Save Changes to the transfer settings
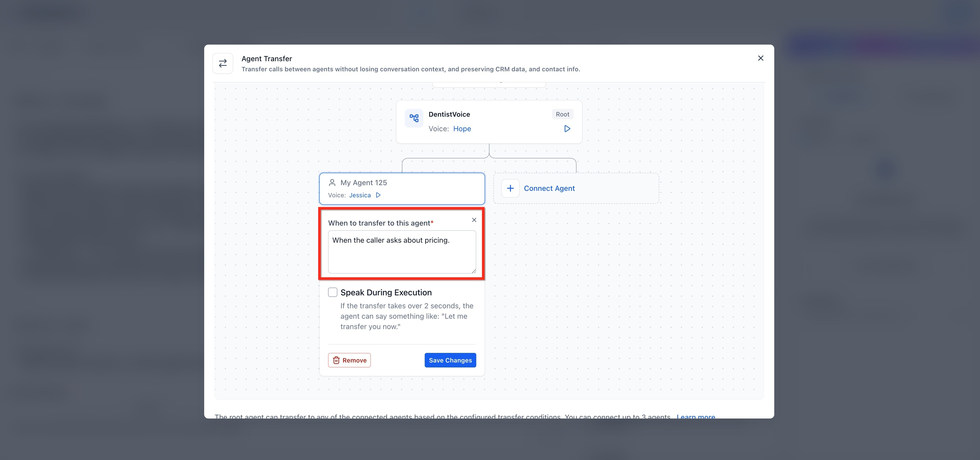Viewport: 980px width, 460px height. pyautogui.click(x=450, y=360)
